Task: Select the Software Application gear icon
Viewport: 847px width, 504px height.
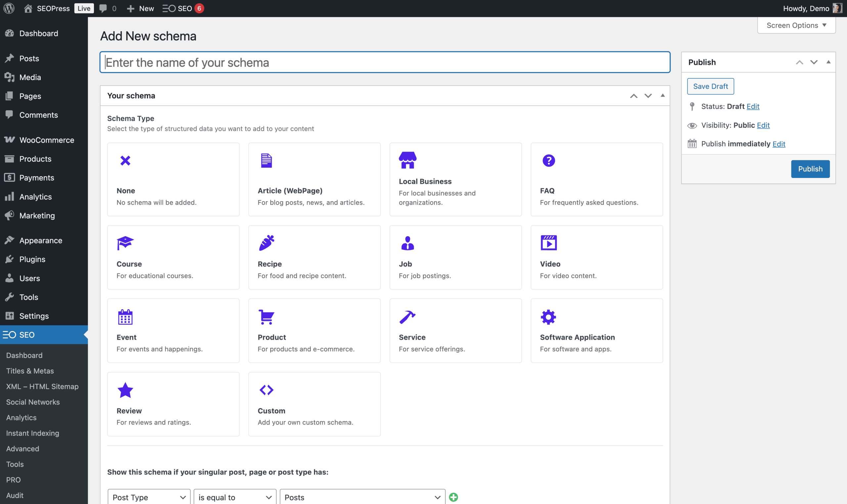Action: point(548,316)
